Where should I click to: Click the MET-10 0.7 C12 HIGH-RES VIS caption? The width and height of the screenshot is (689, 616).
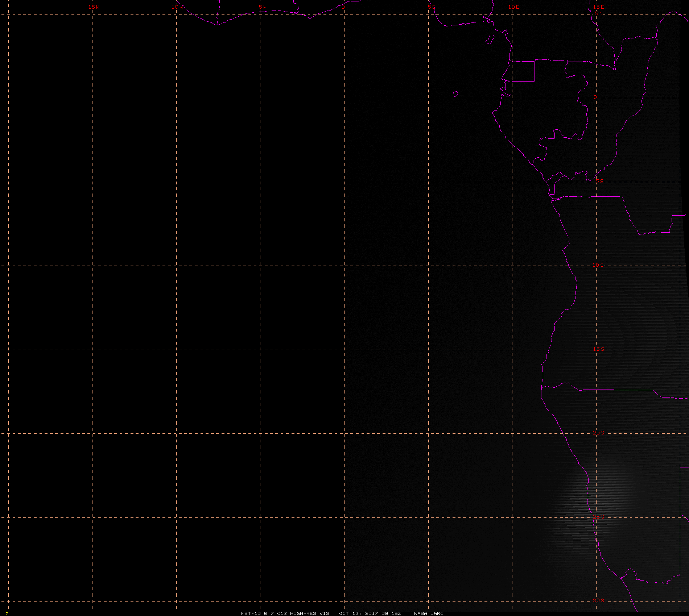(x=285, y=613)
